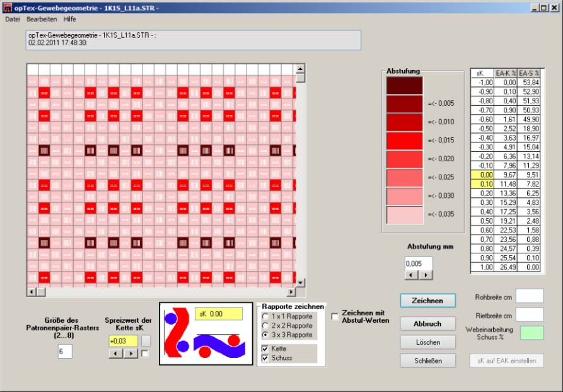Click the Schließen button
The image size is (563, 392).
[427, 360]
